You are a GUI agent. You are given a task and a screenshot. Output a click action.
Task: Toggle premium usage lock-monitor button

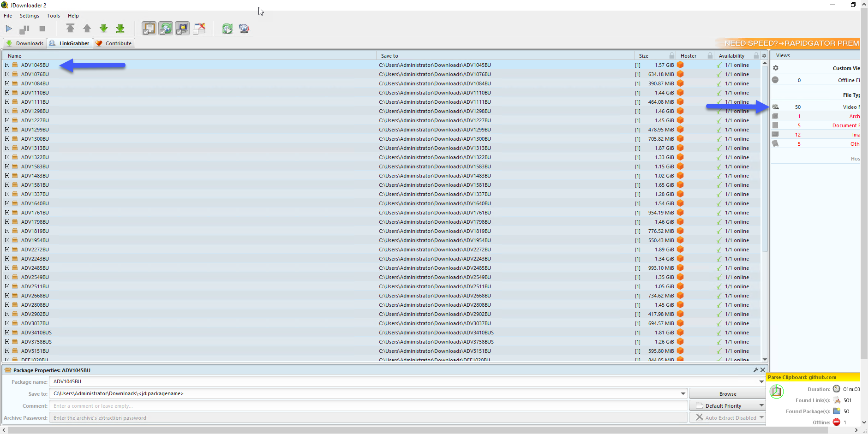(182, 29)
